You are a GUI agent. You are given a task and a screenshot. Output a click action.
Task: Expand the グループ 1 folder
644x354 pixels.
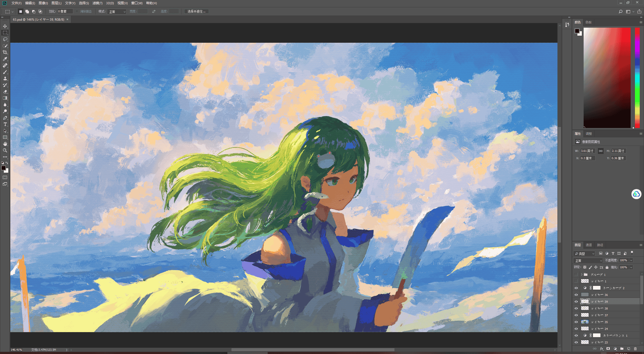pyautogui.click(x=582, y=274)
